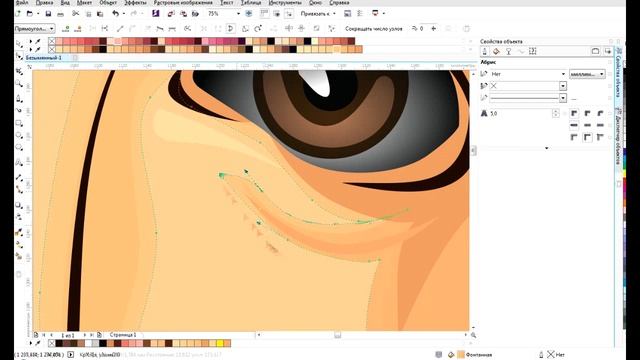This screenshot has width=640, height=360.
Task: Pick the yellow swatch in the bottom palette
Action: [220, 343]
